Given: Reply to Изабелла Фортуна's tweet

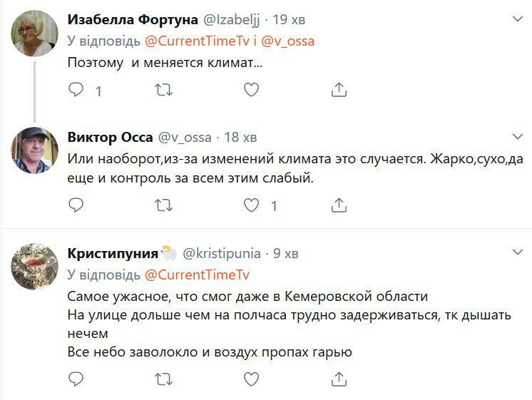Looking at the screenshot, I should click(76, 90).
